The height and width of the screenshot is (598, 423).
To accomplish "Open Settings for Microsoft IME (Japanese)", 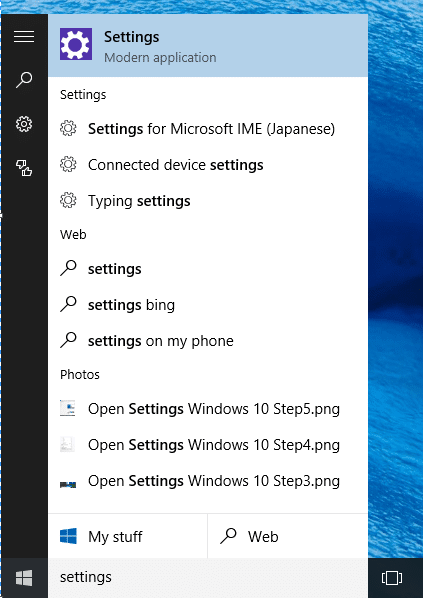I will [208, 129].
